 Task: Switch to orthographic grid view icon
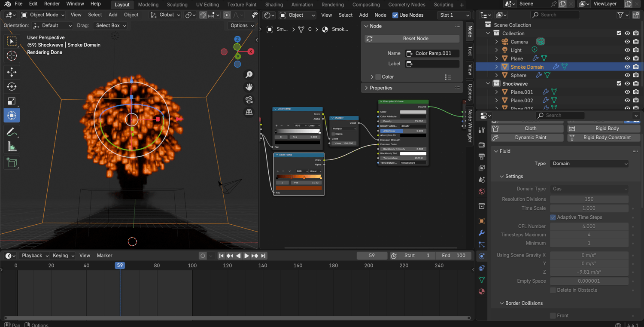click(x=249, y=112)
